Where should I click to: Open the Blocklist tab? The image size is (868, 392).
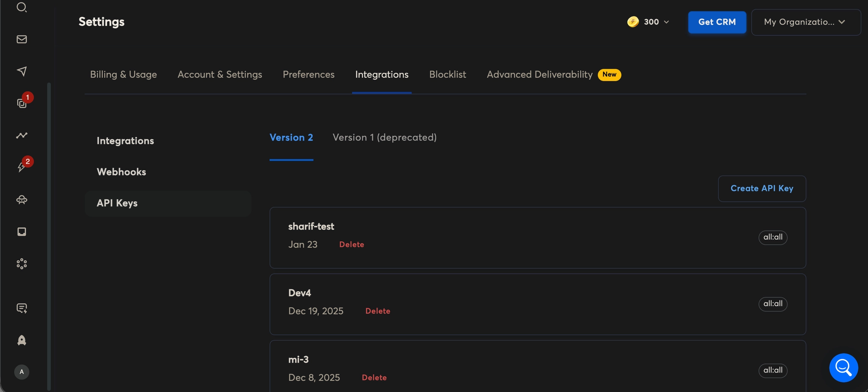coord(447,74)
